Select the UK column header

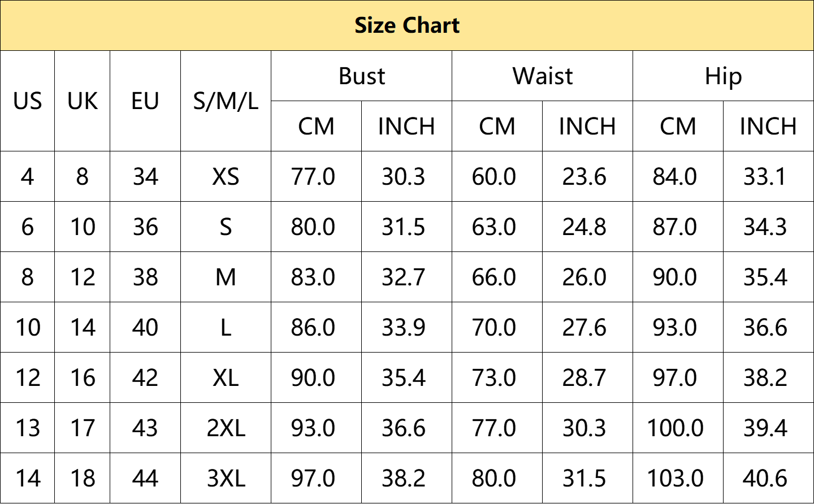83,101
